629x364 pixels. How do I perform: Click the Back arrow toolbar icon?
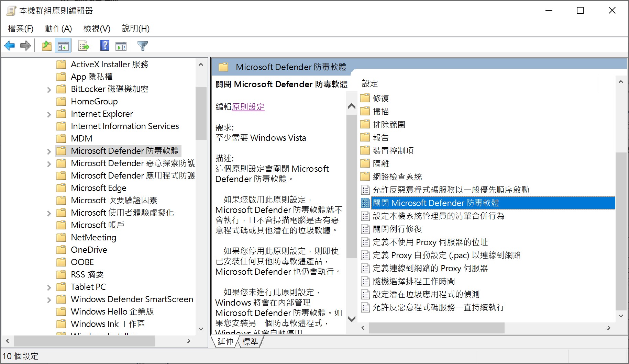coord(10,46)
